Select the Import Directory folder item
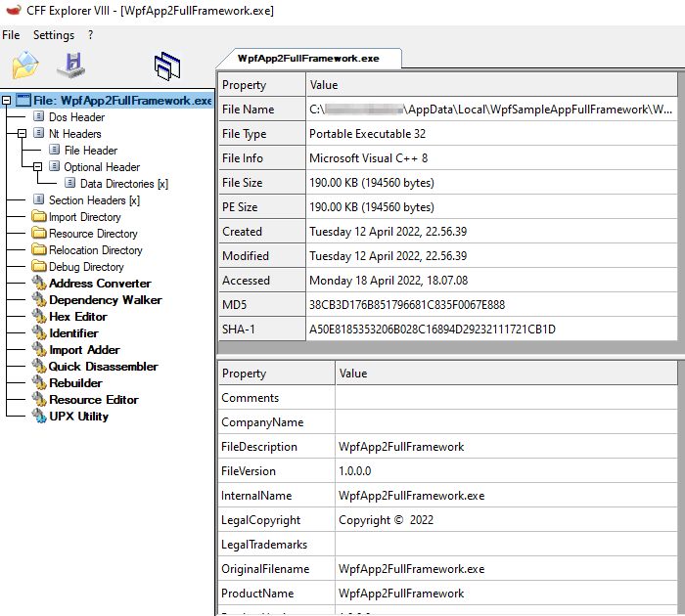 pos(84,217)
